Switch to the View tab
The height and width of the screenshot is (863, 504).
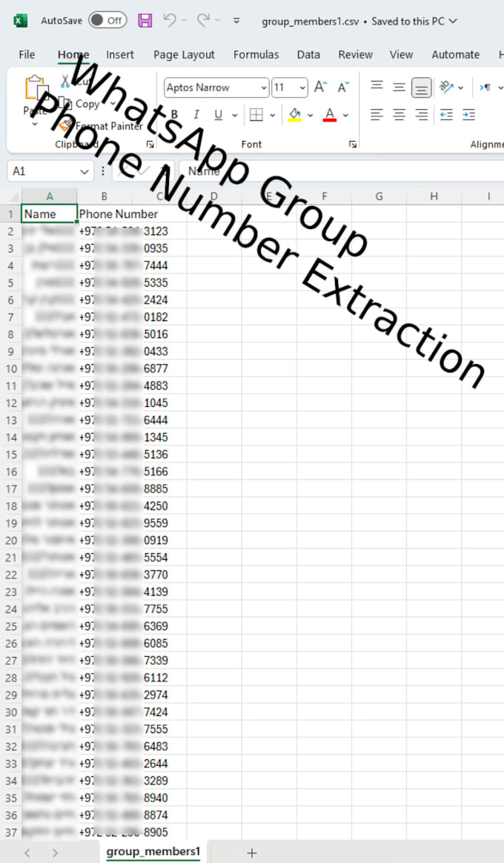tap(401, 54)
